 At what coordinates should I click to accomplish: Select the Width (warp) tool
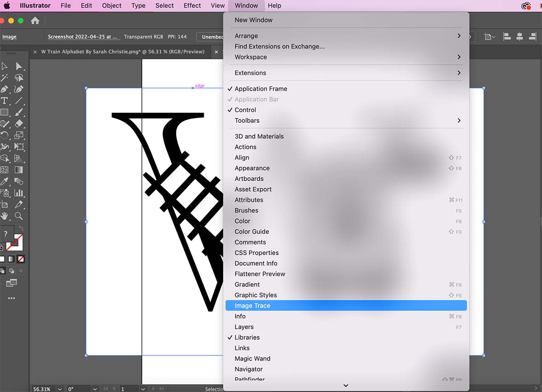pyautogui.click(x=5, y=147)
